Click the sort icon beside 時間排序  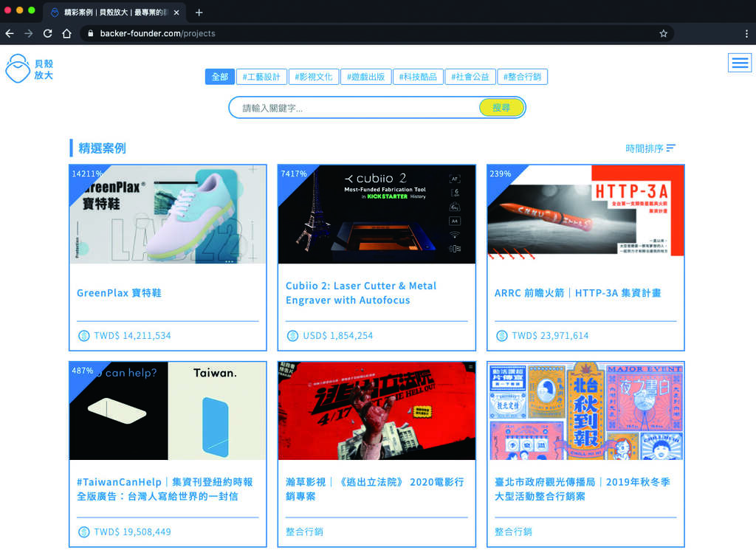670,148
